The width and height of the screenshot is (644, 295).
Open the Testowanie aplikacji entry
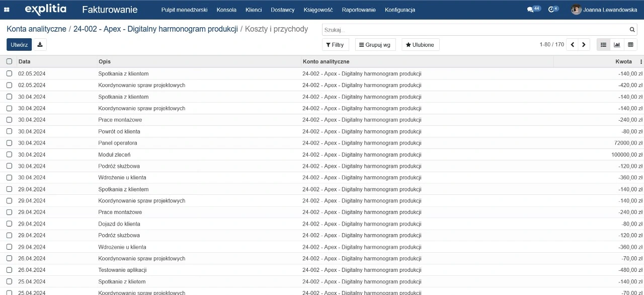pos(122,270)
